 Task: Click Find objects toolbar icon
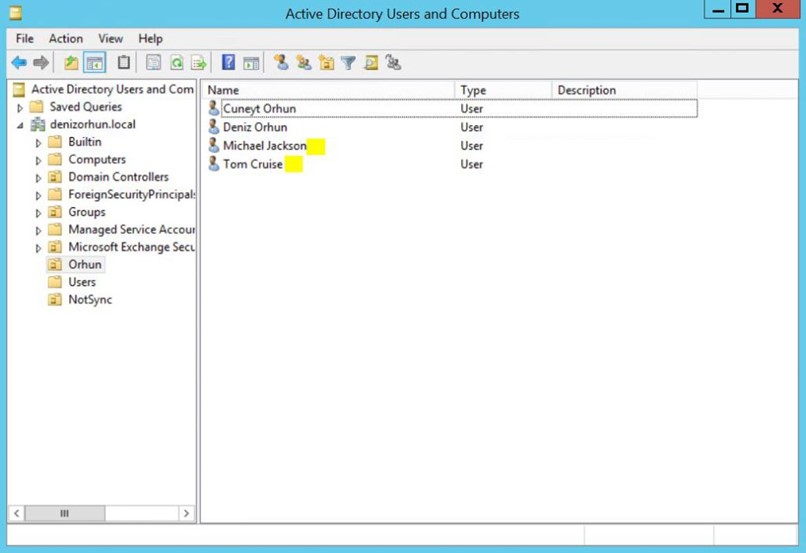pos(371,63)
